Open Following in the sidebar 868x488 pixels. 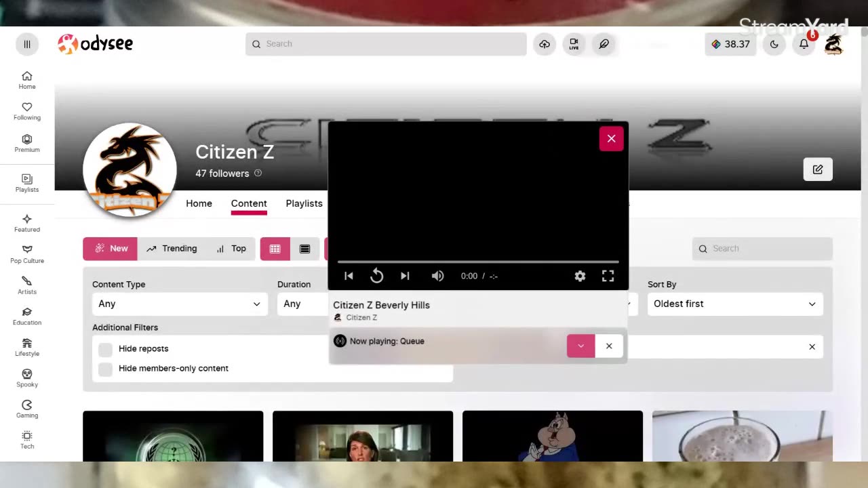coord(27,112)
